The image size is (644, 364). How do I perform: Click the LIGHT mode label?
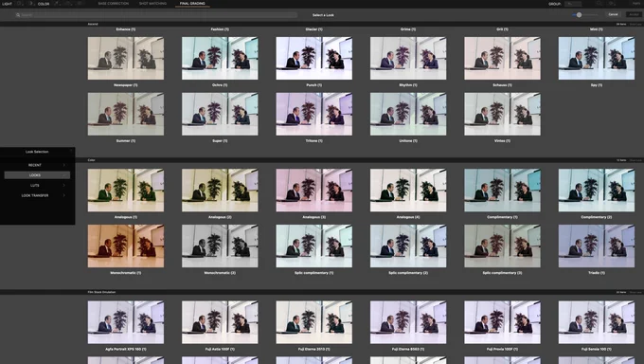click(7, 4)
